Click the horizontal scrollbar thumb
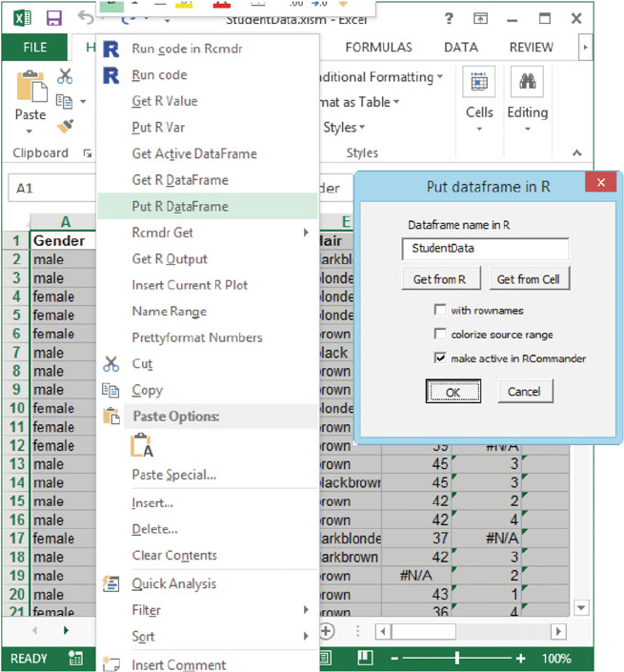Screen dimensions: 624x672 [x=424, y=631]
